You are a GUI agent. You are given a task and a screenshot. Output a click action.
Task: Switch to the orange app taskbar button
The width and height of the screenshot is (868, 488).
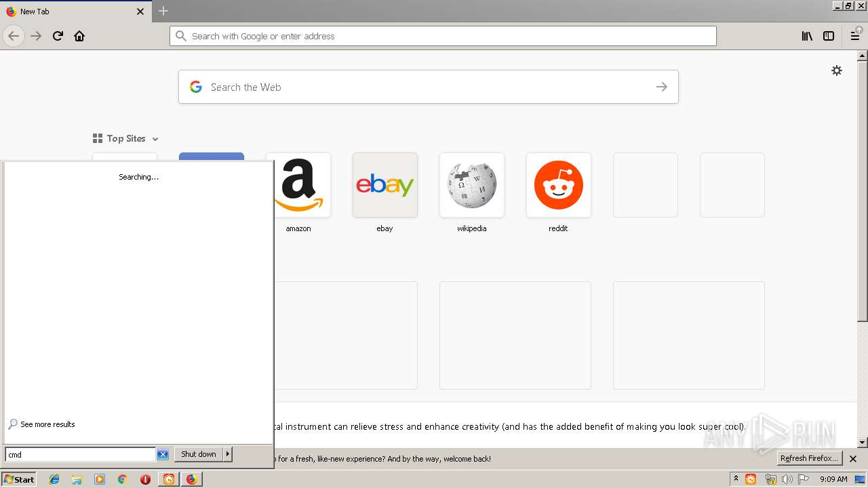[168, 479]
